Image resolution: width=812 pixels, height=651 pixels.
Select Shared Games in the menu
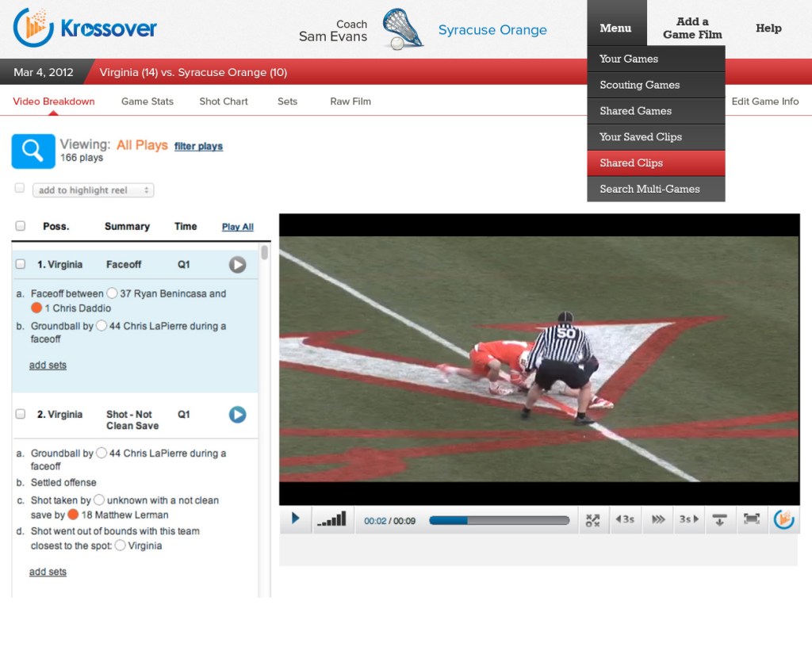coord(656,111)
